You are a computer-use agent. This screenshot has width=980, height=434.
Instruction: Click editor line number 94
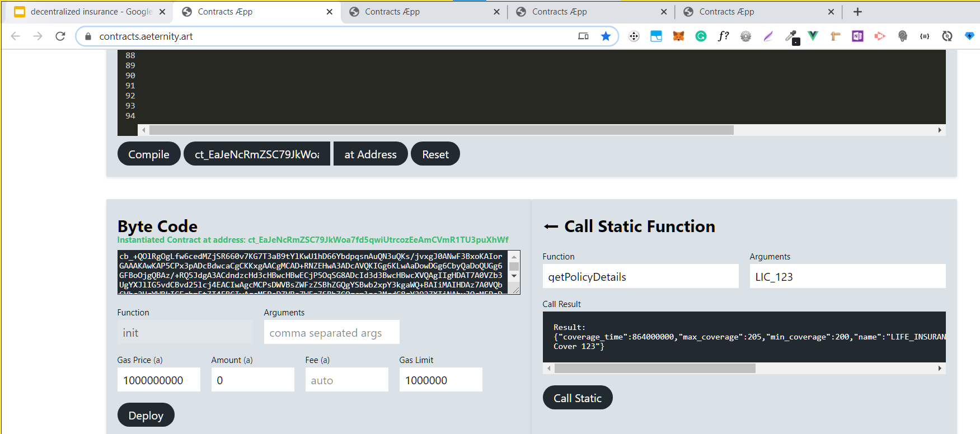tap(130, 116)
